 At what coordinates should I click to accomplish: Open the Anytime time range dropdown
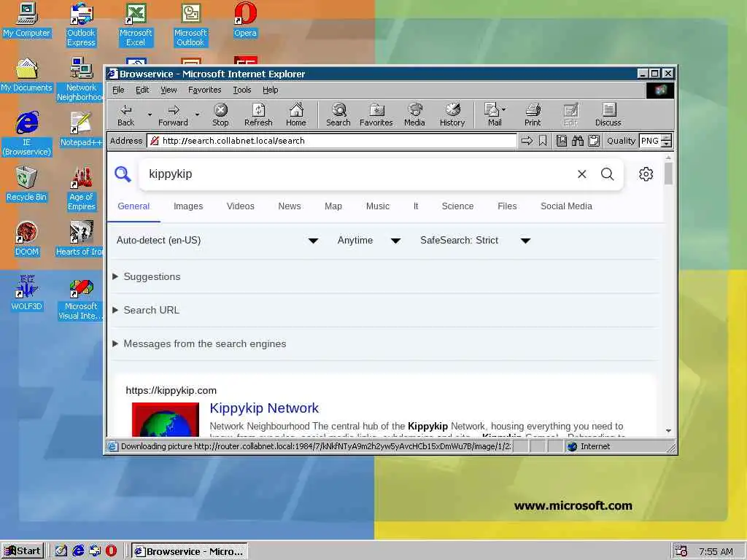(x=368, y=241)
